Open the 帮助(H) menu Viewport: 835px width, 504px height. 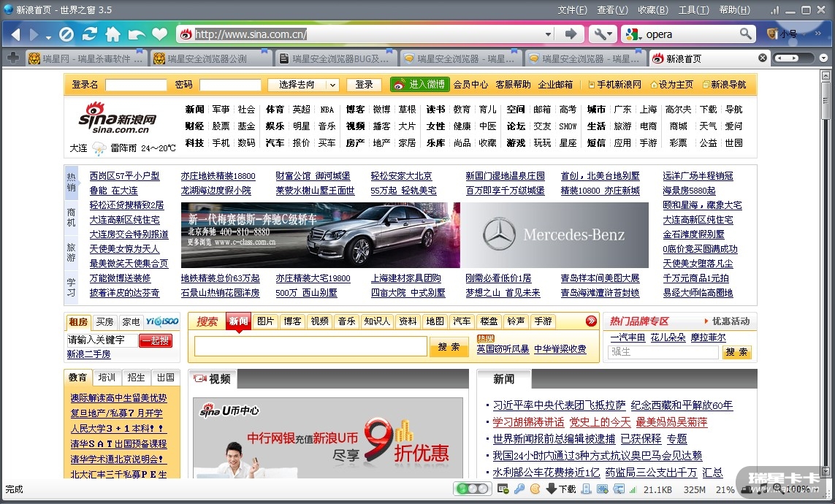coord(734,10)
